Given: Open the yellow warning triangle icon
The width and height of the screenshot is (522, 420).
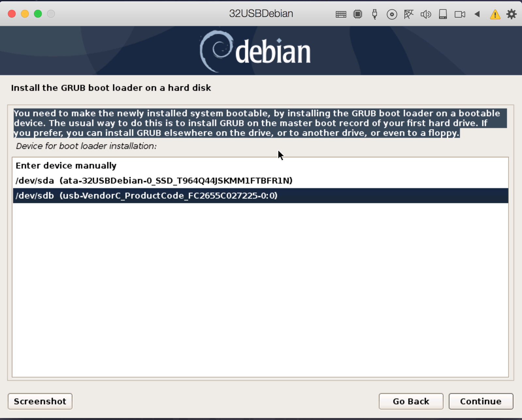Looking at the screenshot, I should 495,14.
